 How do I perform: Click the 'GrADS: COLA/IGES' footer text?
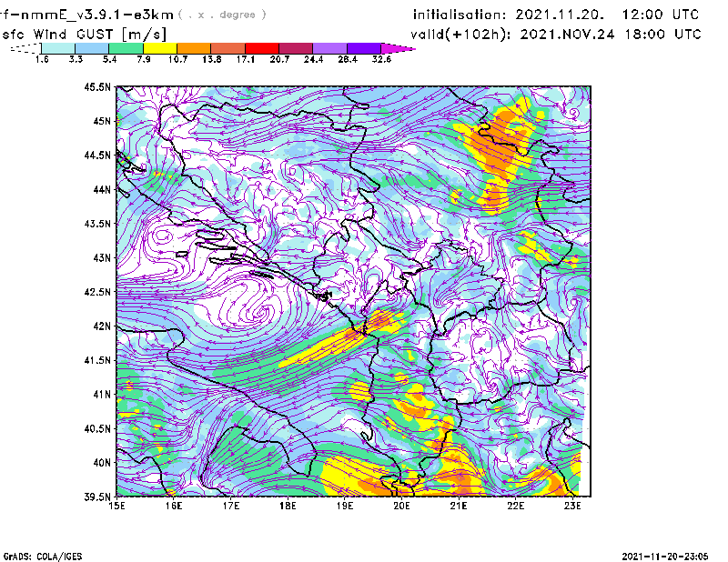(x=43, y=557)
